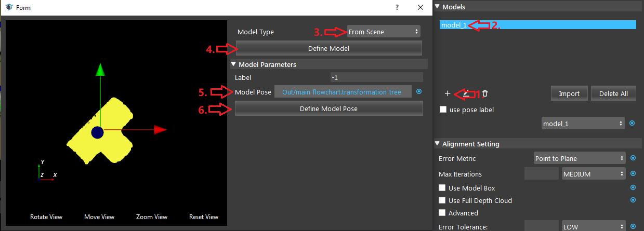
Task: Tick the Use Full Depth Cloud checkbox
Action: [442, 200]
